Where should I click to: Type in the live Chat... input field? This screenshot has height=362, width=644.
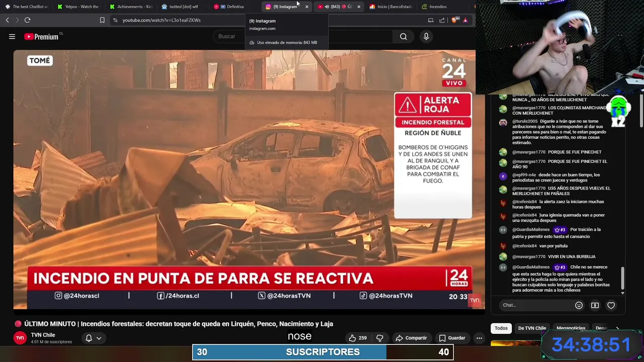pos(536,305)
